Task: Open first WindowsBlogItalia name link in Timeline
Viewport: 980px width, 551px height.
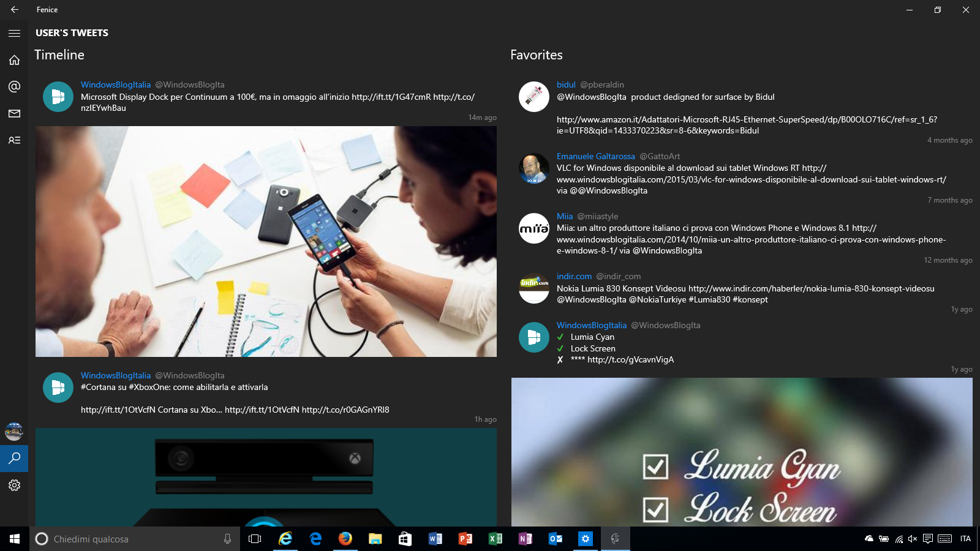Action: point(116,84)
